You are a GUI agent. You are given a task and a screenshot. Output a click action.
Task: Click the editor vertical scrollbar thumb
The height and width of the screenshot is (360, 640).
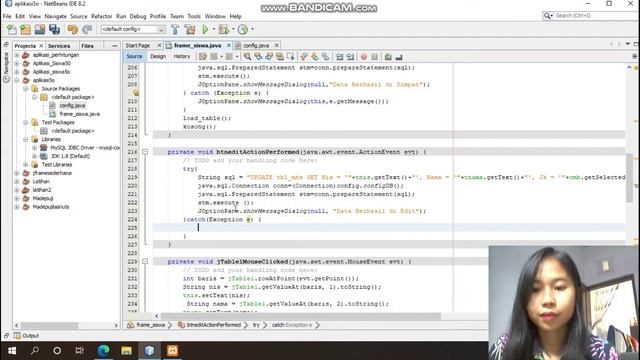click(629, 178)
